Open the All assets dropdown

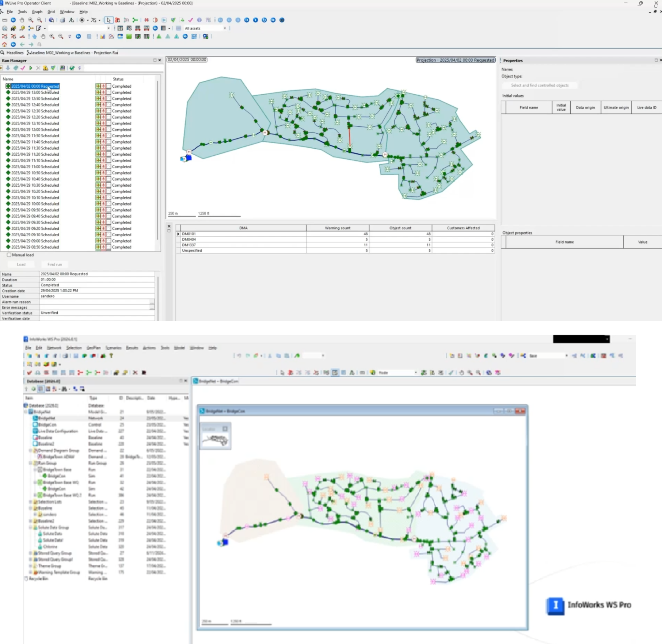click(x=224, y=28)
